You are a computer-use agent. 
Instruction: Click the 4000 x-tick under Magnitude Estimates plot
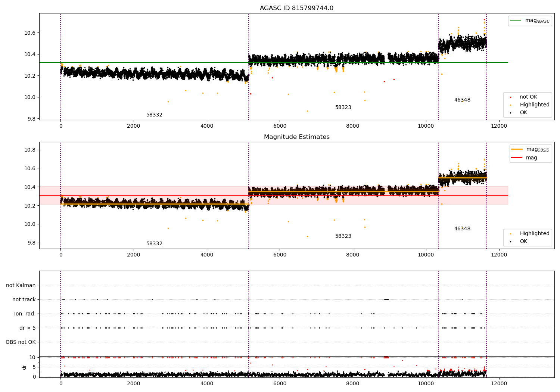click(206, 255)
